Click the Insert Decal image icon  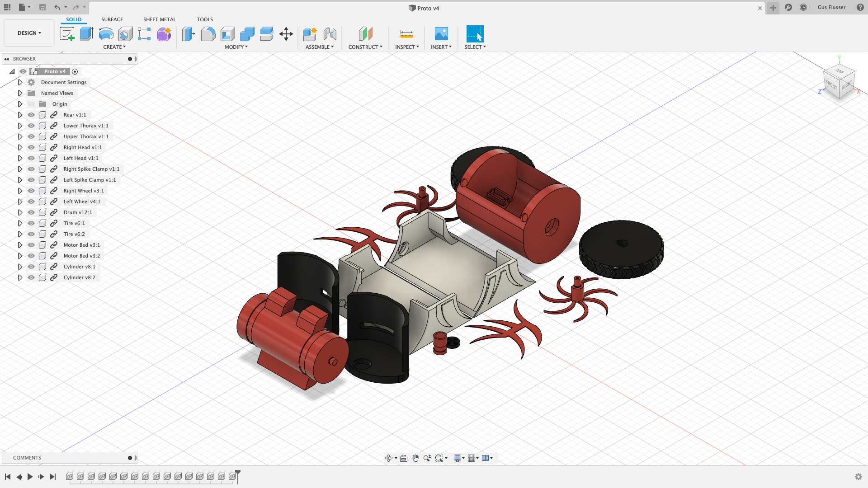tap(441, 34)
